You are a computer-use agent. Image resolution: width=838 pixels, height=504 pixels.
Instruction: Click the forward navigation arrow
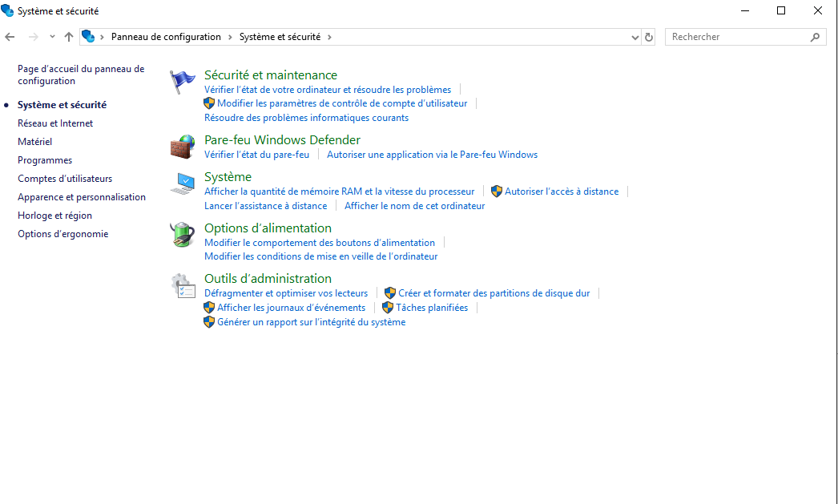33,37
